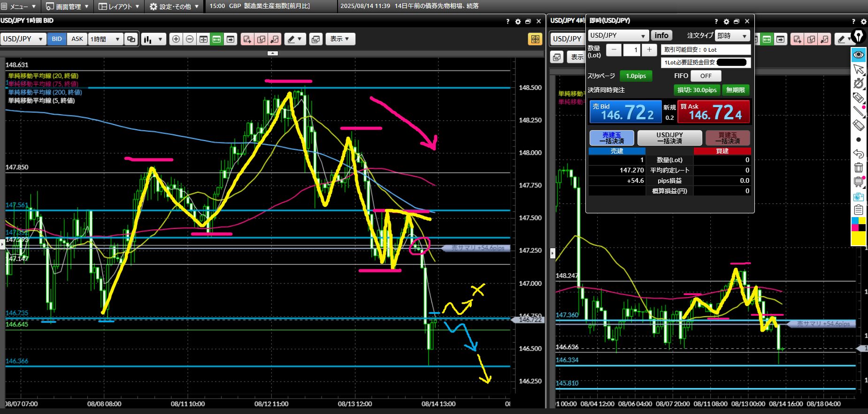Click the trash delete icon in drawing toolbar

(x=859, y=167)
